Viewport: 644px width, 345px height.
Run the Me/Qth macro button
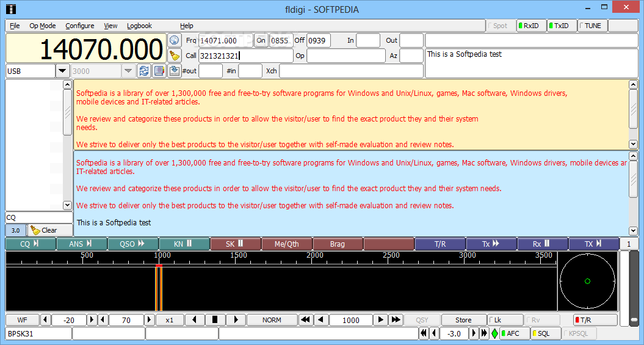click(287, 244)
